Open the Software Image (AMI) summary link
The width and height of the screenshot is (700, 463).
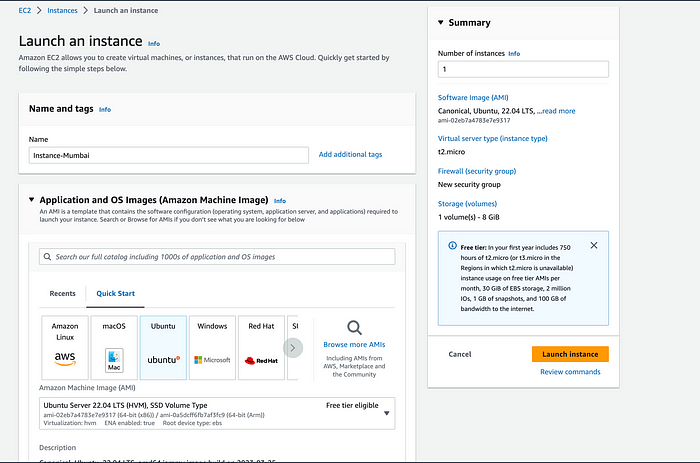click(473, 97)
